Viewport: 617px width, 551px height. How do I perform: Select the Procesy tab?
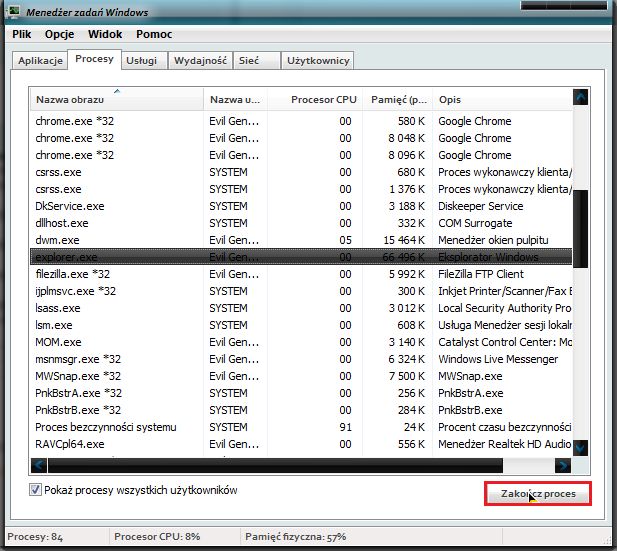point(94,59)
